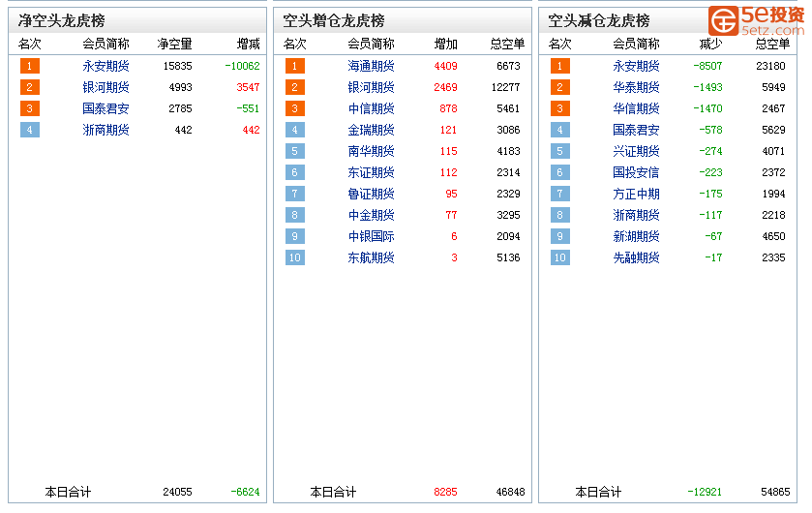Select total 54865 in 空头减仓龙虎榜
Screen dimensions: 812x513
[x=776, y=492]
